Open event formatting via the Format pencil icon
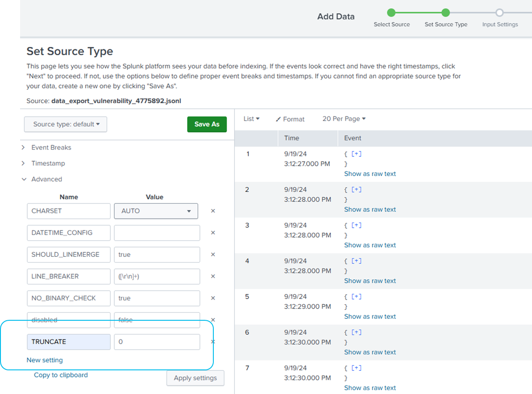The height and width of the screenshot is (394, 532). (x=290, y=119)
